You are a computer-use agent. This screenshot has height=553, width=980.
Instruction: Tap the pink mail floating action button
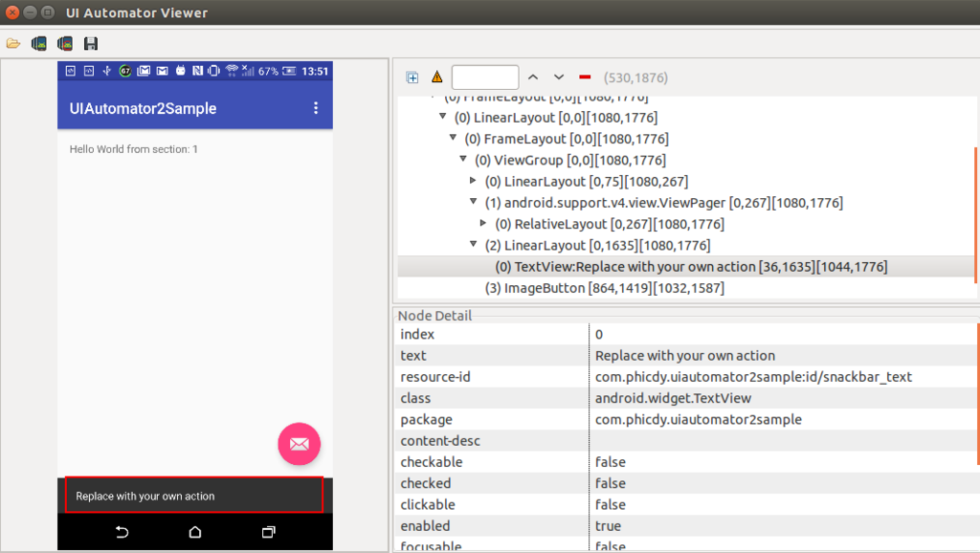click(300, 444)
